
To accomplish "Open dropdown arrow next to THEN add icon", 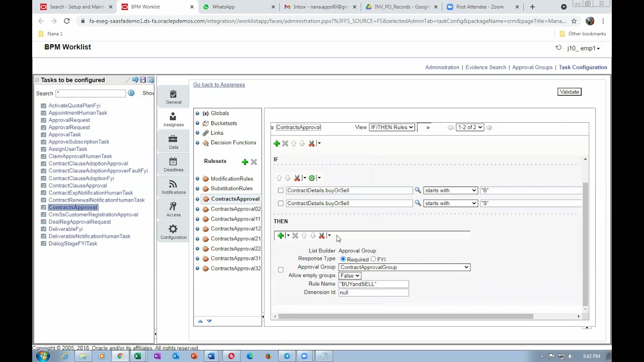I will pyautogui.click(x=288, y=236).
